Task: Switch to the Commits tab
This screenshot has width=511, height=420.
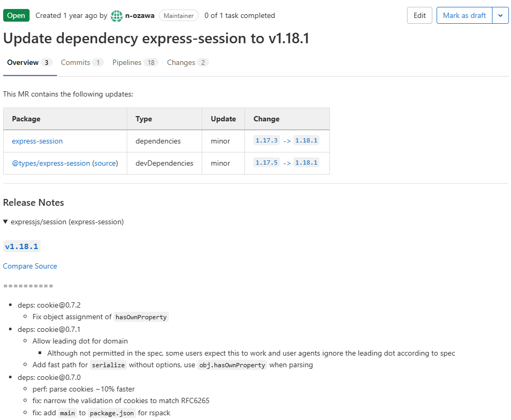Action: tap(82, 63)
